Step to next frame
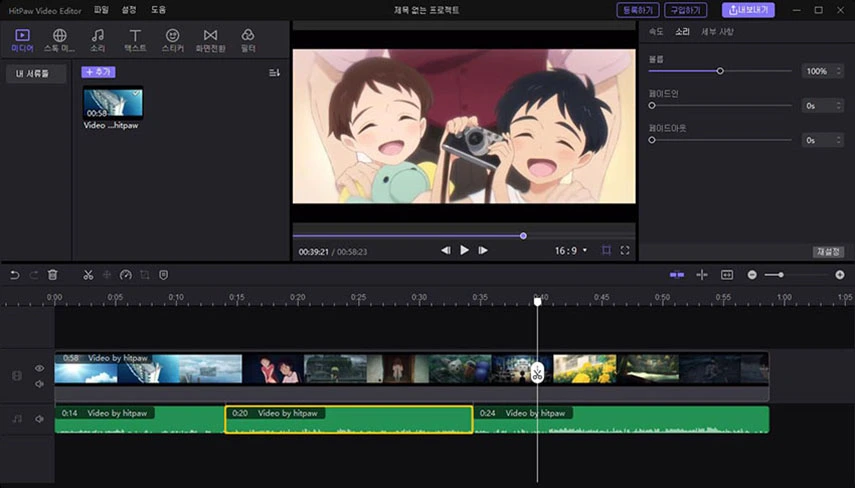855x488 pixels. [483, 250]
